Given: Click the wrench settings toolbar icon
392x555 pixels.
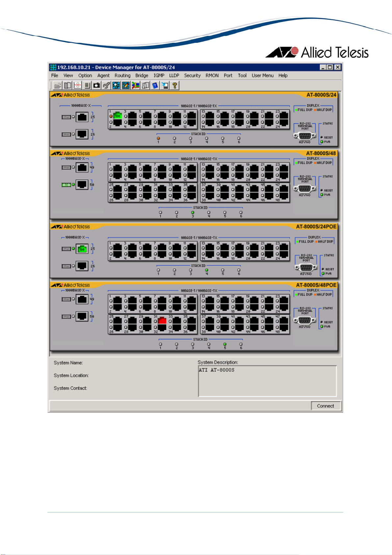Looking at the screenshot, I should click(x=106, y=86).
